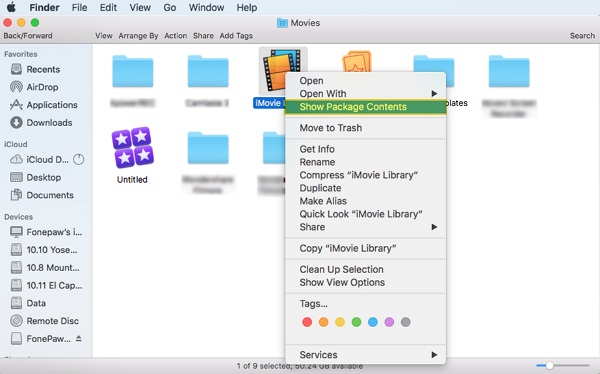Choose Show Package Contents
600x374 pixels.
pyautogui.click(x=365, y=107)
